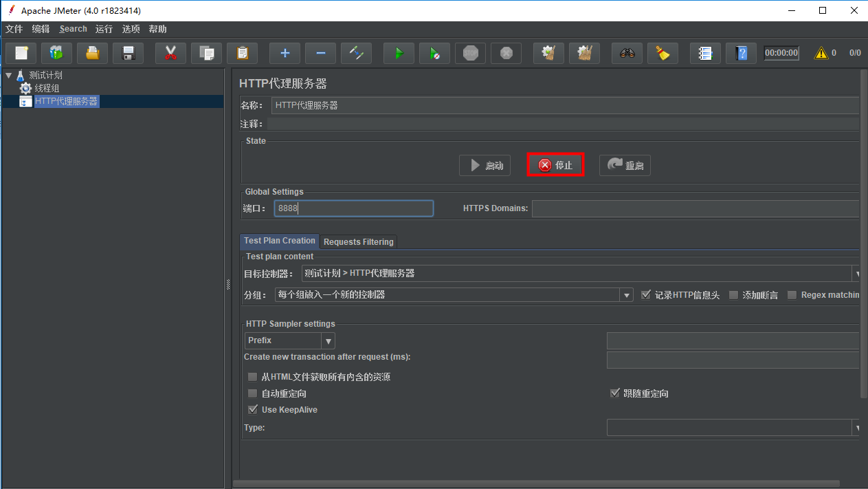Select the 测试计划 root node

coord(39,75)
